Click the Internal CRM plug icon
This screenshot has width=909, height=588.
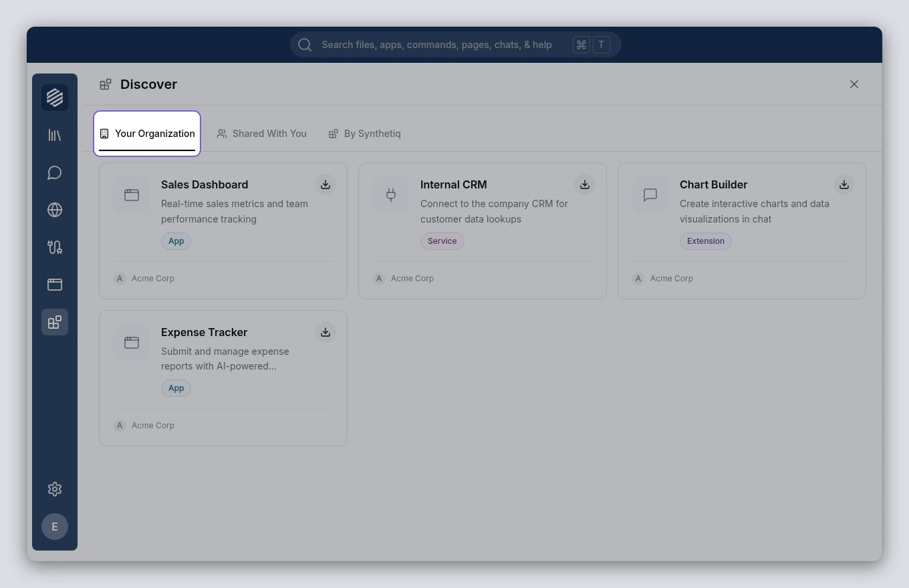391,195
